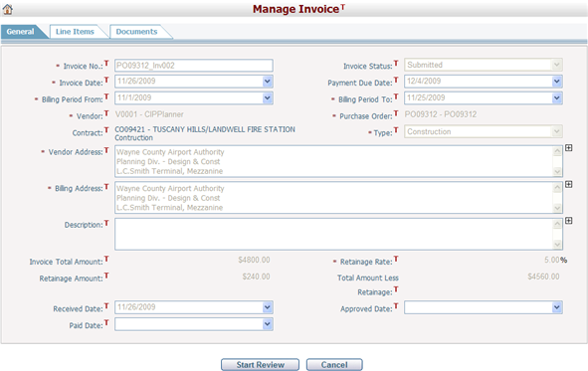This screenshot has width=588, height=371.
Task: Click the T marker next to Contract label
Action: coord(106,130)
